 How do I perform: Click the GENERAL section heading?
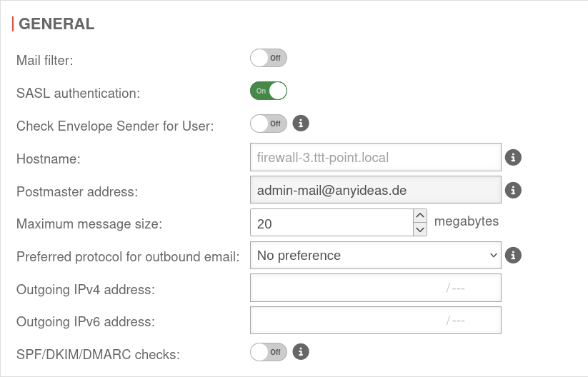coord(56,24)
